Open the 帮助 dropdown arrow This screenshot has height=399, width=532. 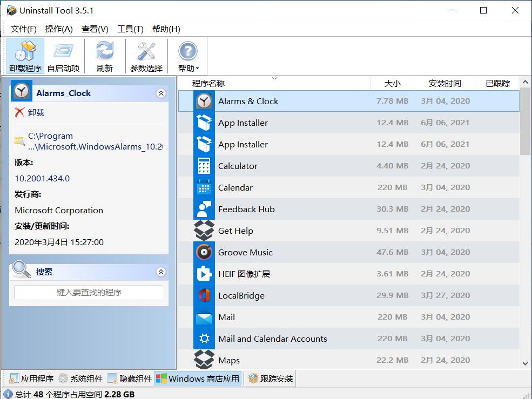click(x=196, y=68)
